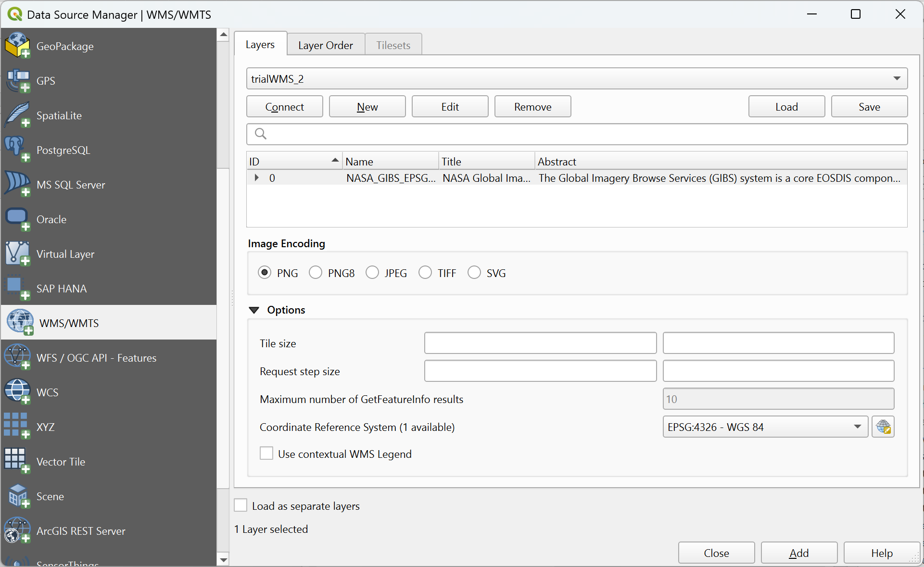Click the Connect button
924x567 pixels.
pos(285,106)
